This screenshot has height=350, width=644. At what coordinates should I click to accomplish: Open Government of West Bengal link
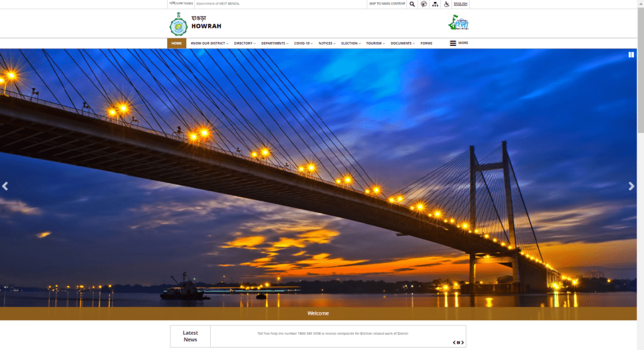tap(218, 4)
